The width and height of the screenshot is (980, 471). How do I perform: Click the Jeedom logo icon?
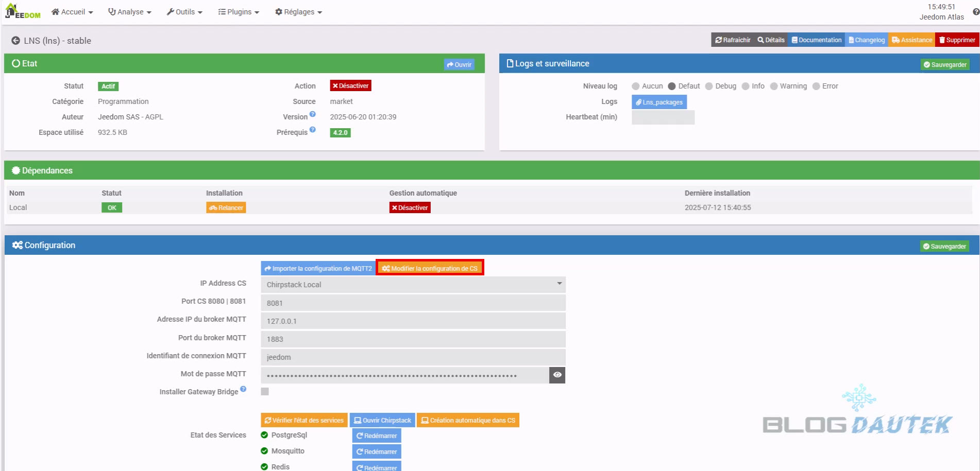(22, 11)
